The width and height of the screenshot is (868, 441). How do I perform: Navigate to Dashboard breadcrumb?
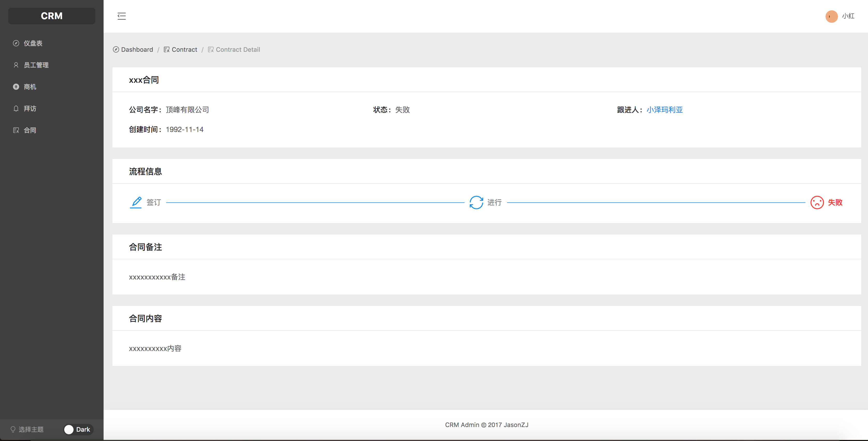click(137, 49)
